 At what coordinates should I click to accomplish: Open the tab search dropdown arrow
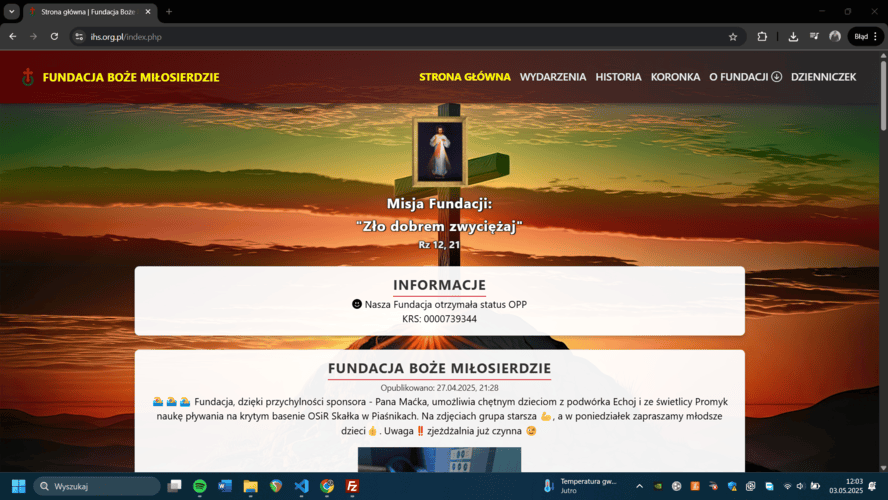(11, 11)
